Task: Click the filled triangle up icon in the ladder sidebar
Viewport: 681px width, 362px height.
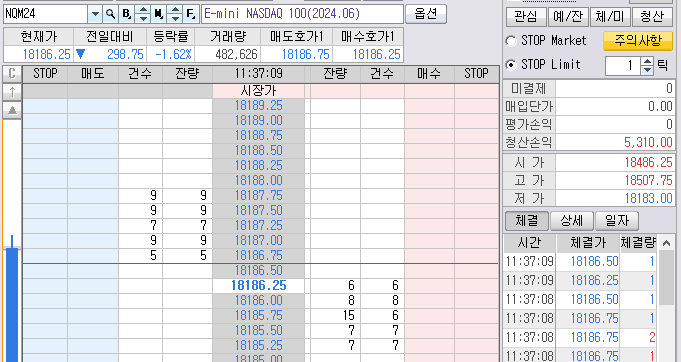Action: pos(12,110)
